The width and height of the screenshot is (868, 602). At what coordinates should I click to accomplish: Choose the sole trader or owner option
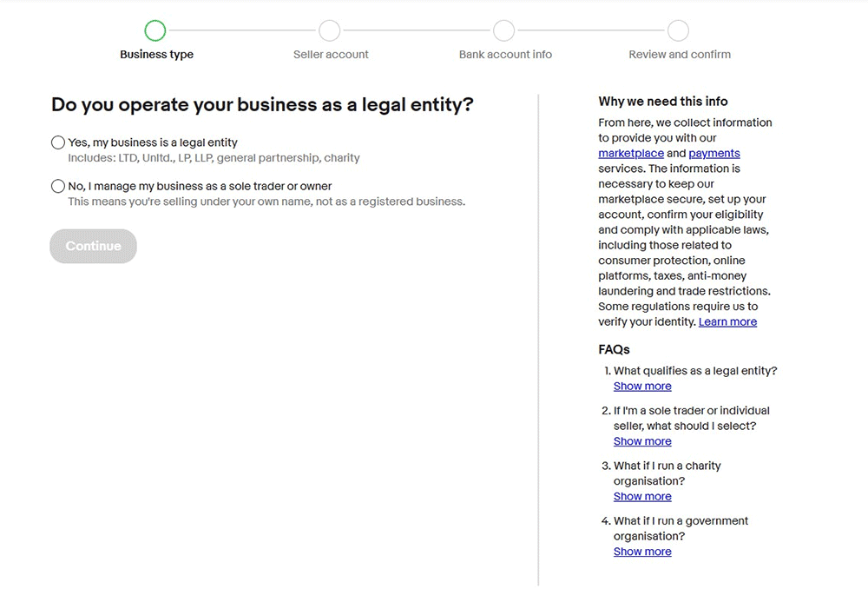tap(58, 186)
